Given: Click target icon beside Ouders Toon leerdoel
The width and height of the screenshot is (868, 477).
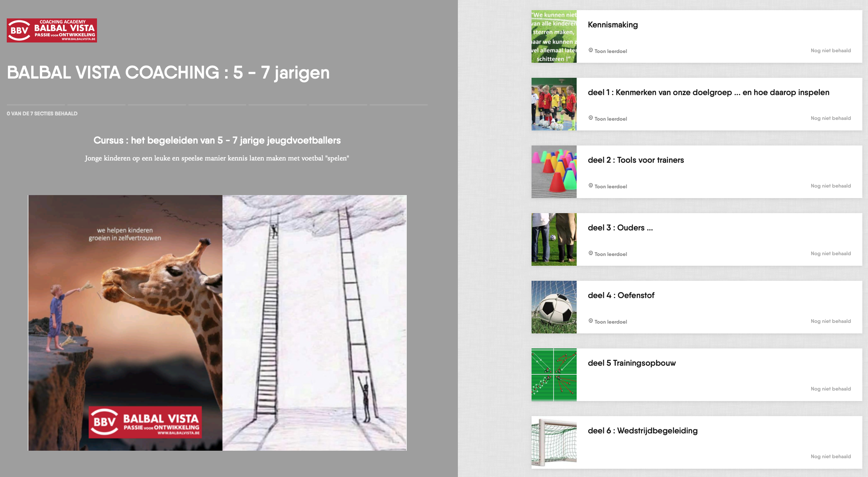Looking at the screenshot, I should coord(591,253).
